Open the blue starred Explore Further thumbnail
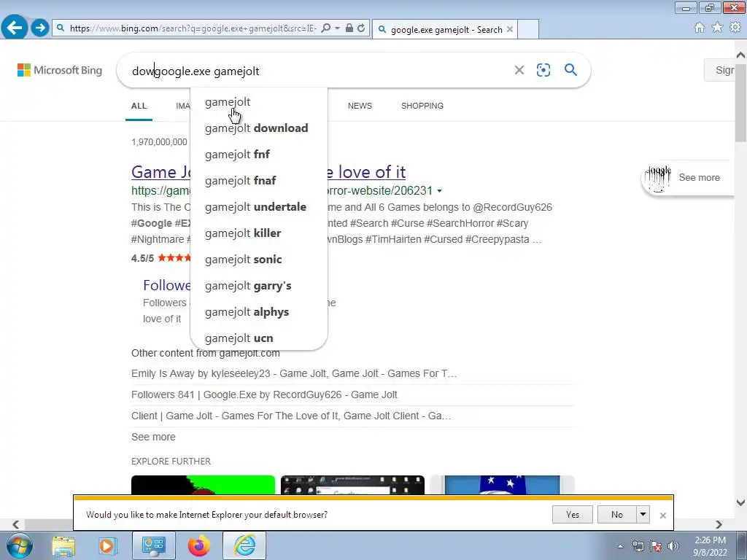The image size is (747, 560). (502, 485)
